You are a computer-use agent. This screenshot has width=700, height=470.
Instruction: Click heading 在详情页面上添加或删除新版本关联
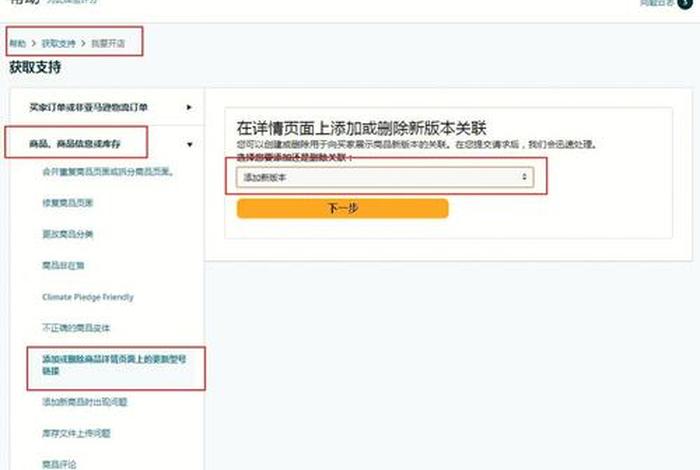[x=361, y=128]
